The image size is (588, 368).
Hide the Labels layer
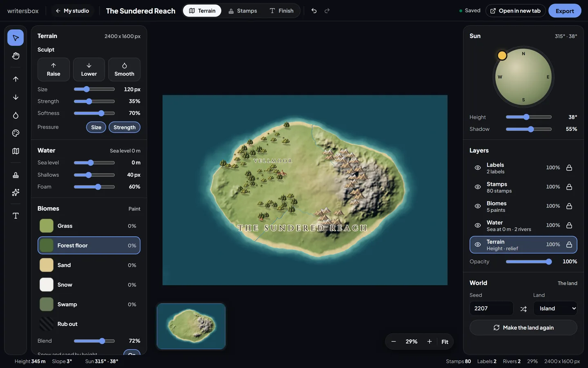478,168
